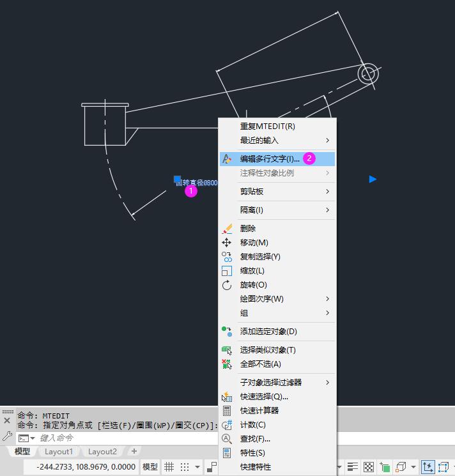Switch to the Layout2 tab
Image resolution: width=455 pixels, height=476 pixels.
pyautogui.click(x=102, y=452)
